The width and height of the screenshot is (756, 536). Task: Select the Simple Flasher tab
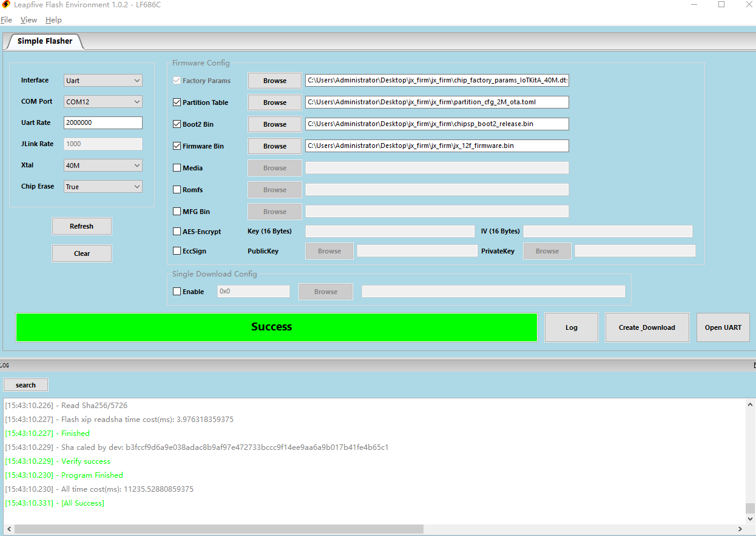pyautogui.click(x=45, y=41)
